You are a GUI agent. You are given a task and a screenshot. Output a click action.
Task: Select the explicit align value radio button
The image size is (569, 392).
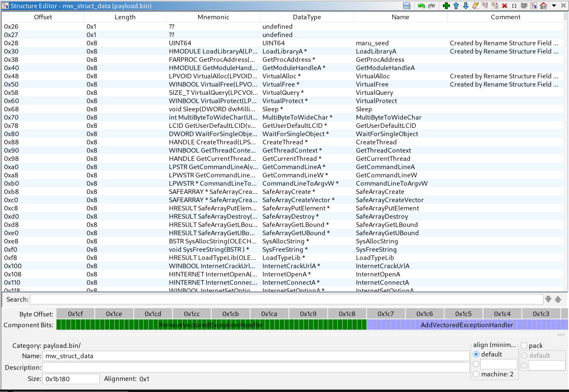point(476,364)
